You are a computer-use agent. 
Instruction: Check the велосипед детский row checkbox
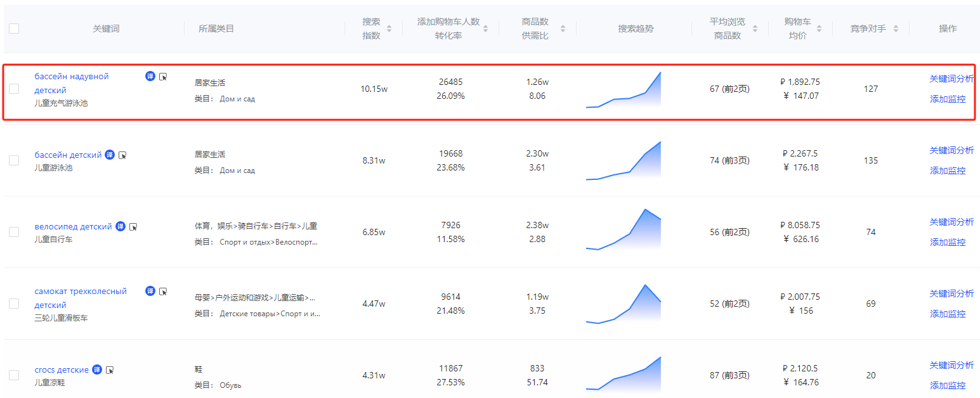click(14, 232)
